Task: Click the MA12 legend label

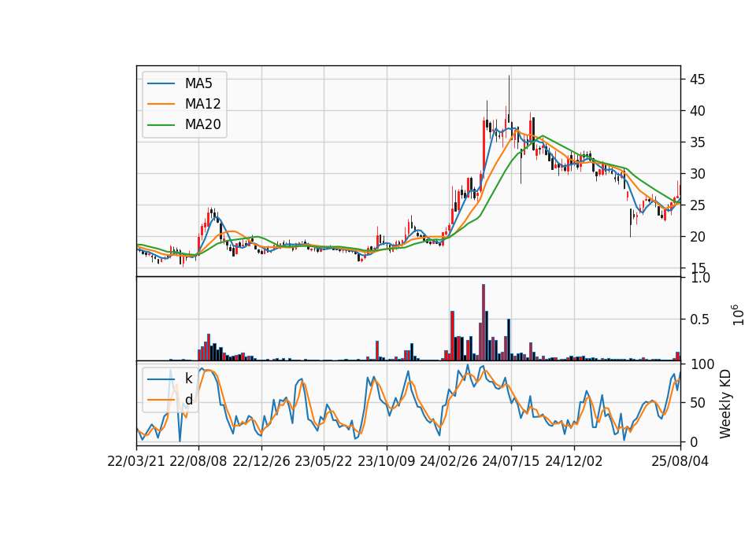Action: click(x=202, y=104)
